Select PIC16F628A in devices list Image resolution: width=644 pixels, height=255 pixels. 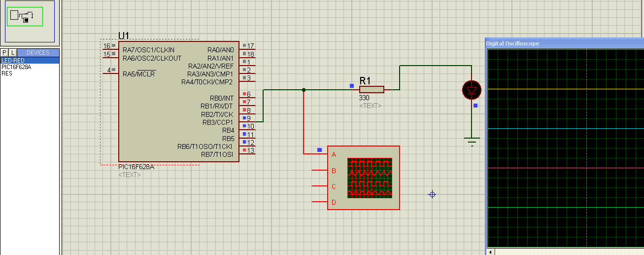point(30,67)
